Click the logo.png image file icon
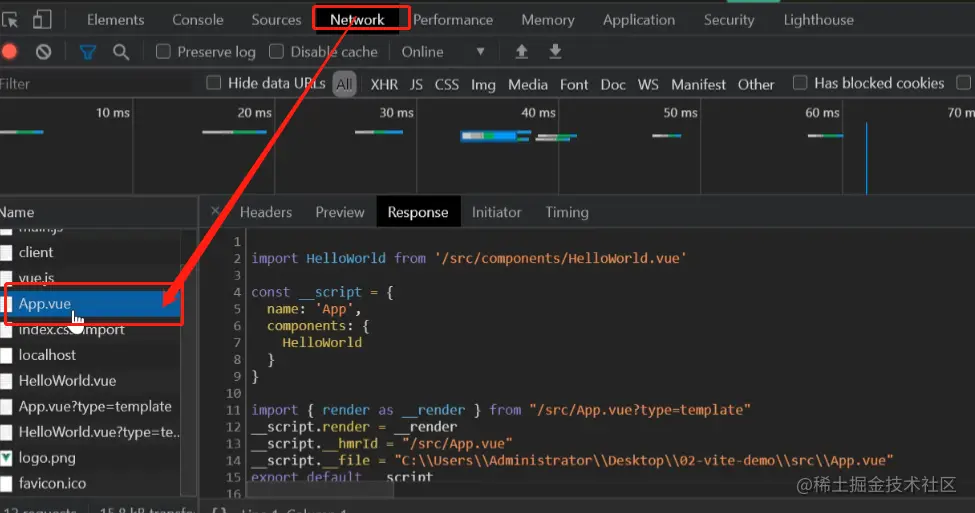 (6, 458)
